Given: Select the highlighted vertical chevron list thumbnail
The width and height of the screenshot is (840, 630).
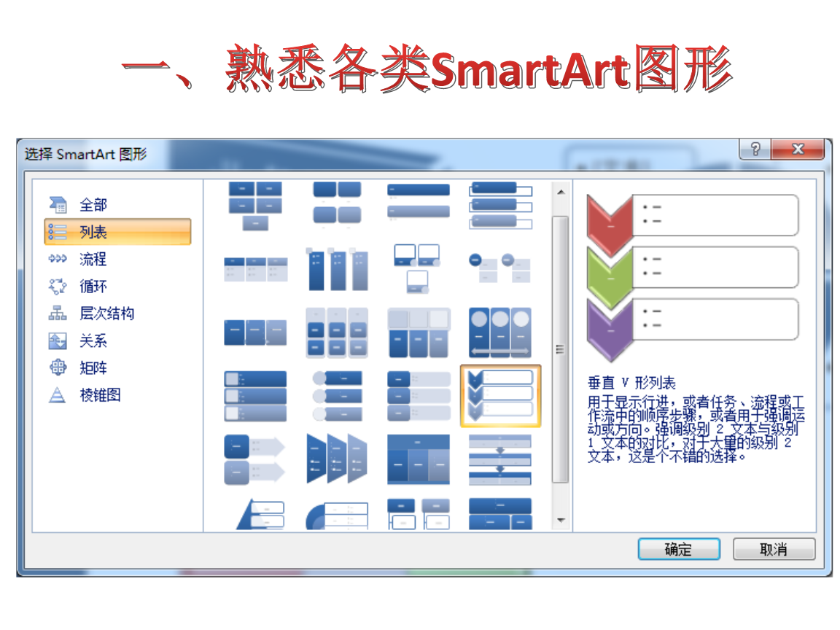Looking at the screenshot, I should (500, 396).
